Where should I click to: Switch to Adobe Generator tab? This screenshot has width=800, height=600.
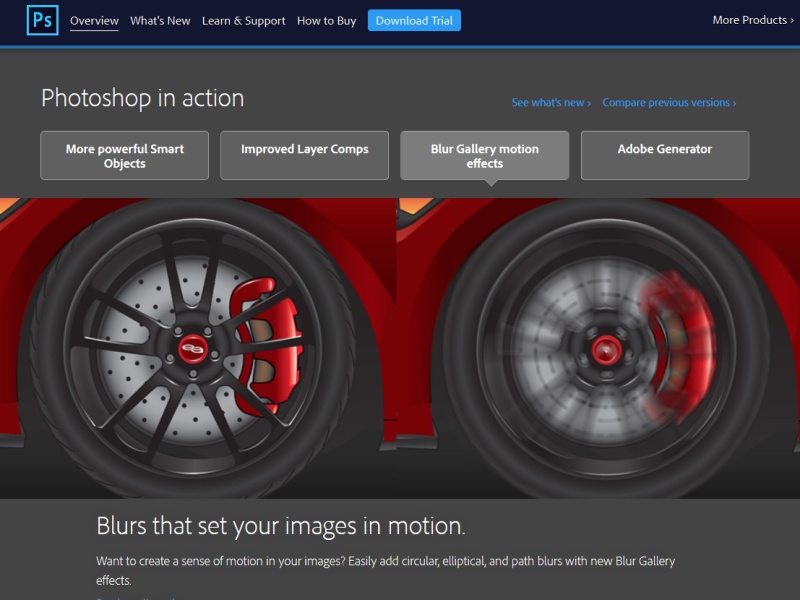point(665,156)
